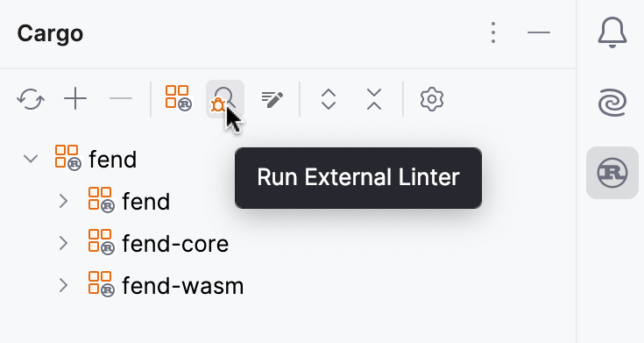Expand the fend child package
644x343 pixels.
pyautogui.click(x=63, y=201)
